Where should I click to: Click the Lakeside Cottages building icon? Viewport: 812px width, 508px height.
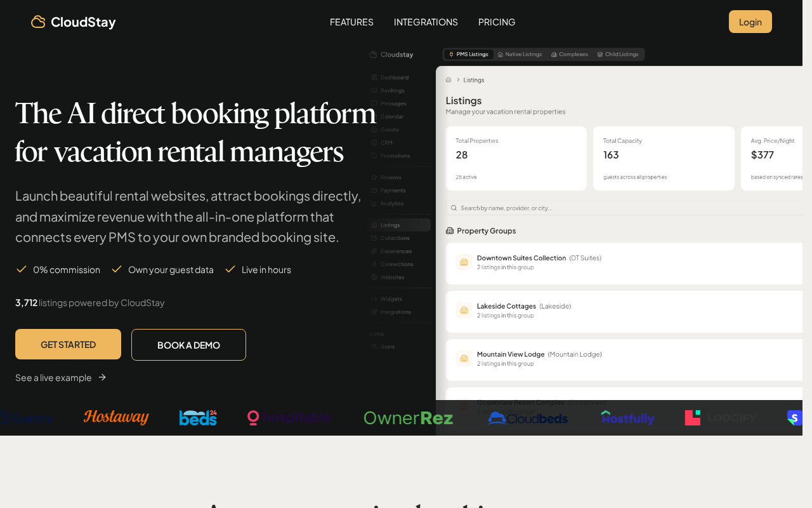464,311
